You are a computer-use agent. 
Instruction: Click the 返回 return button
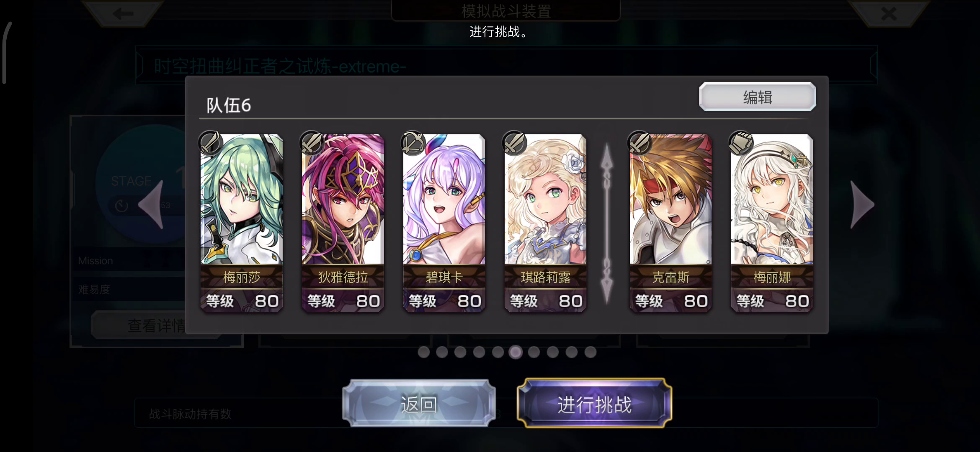pos(419,403)
